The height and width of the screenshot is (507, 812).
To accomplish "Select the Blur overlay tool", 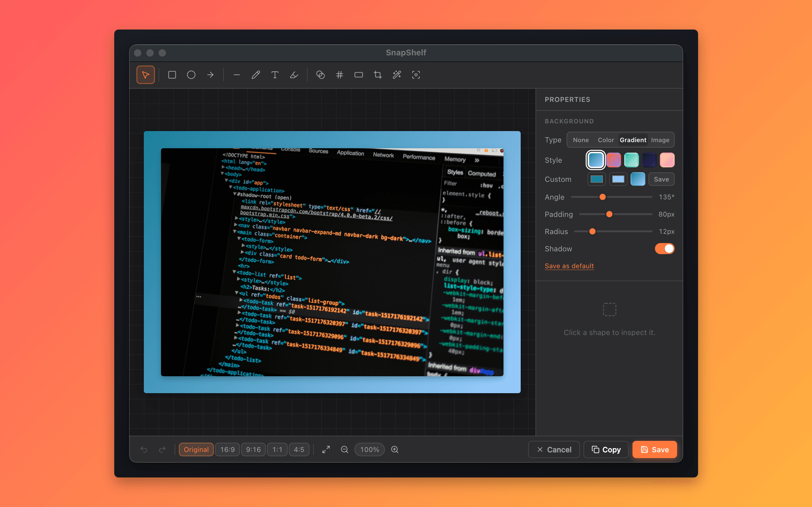I will tap(321, 75).
